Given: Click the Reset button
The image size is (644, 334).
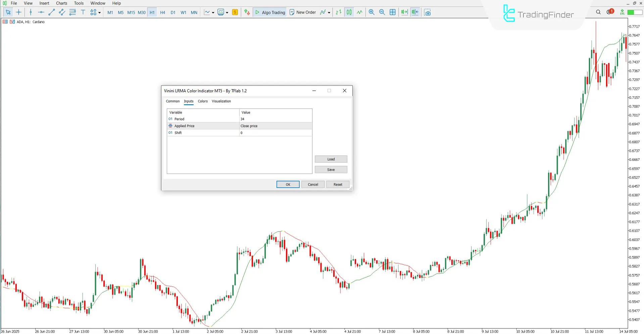Looking at the screenshot, I should (x=338, y=184).
